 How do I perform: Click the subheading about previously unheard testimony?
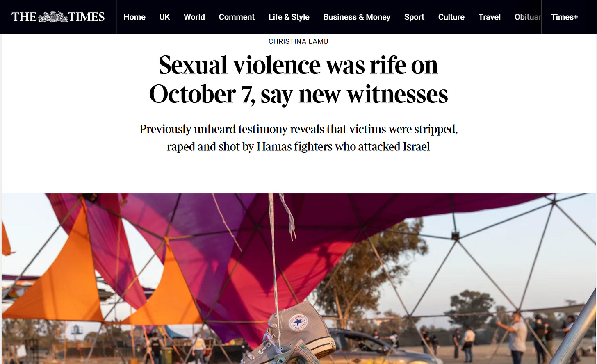[298, 138]
